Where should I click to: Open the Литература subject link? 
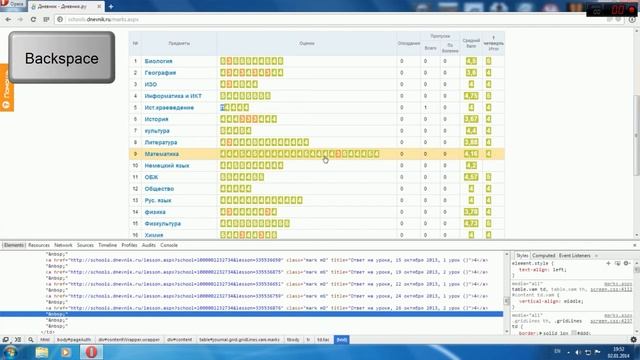click(161, 142)
